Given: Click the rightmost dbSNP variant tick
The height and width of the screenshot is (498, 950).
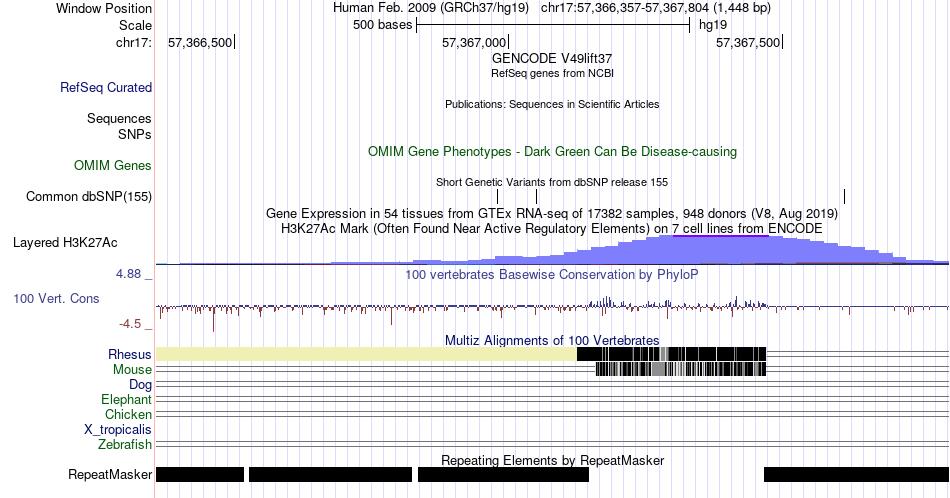Looking at the screenshot, I should click(x=844, y=196).
